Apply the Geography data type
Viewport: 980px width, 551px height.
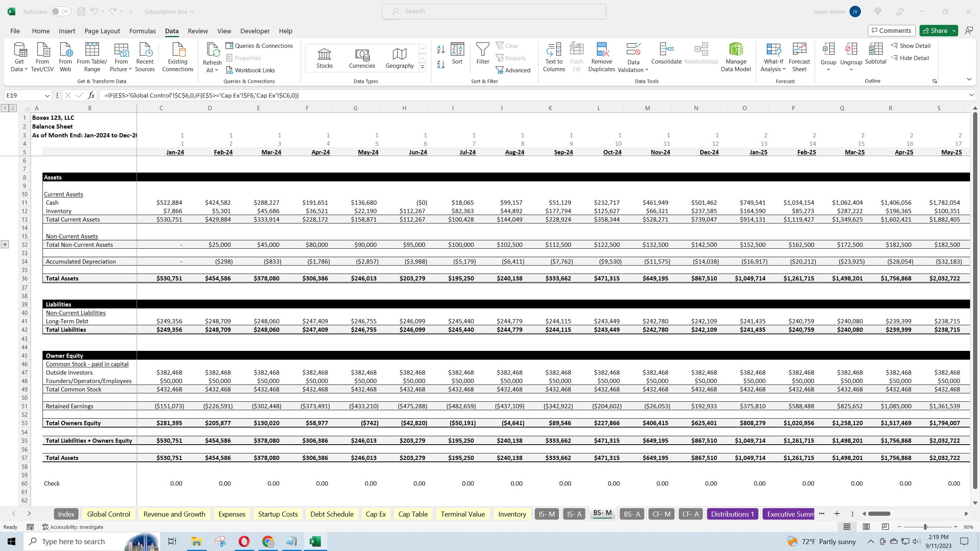[x=399, y=57]
